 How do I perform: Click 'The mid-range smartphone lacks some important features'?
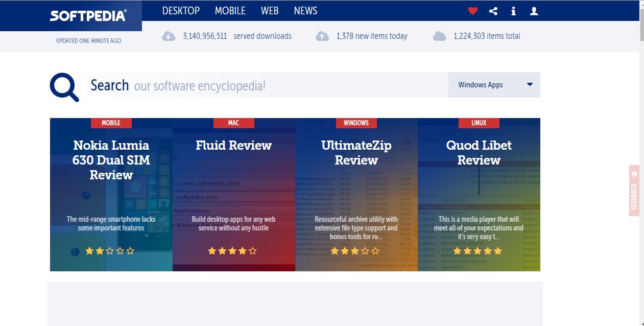111,223
